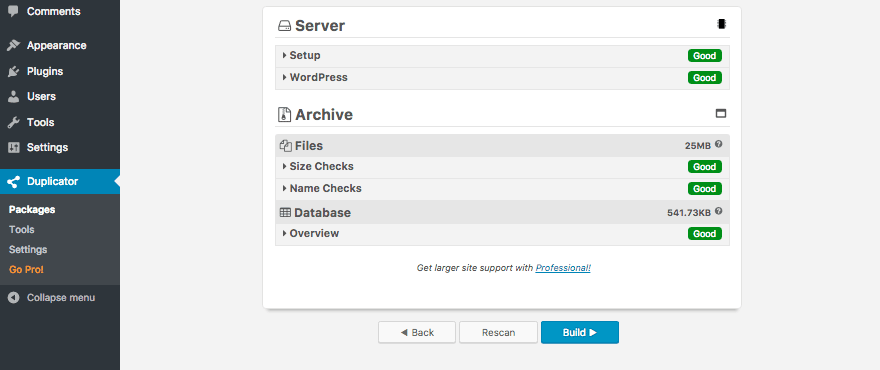Click the Back button
The width and height of the screenshot is (880, 370).
coord(417,332)
